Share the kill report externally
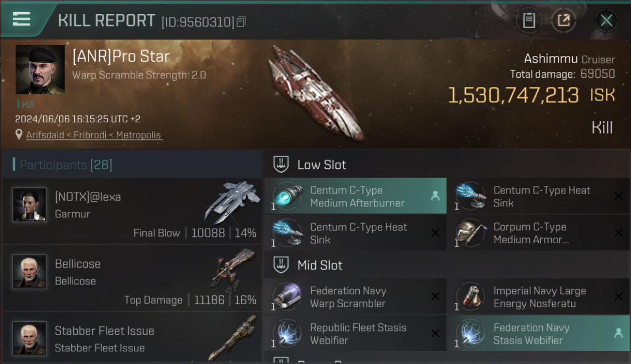631x364 pixels. (x=564, y=20)
